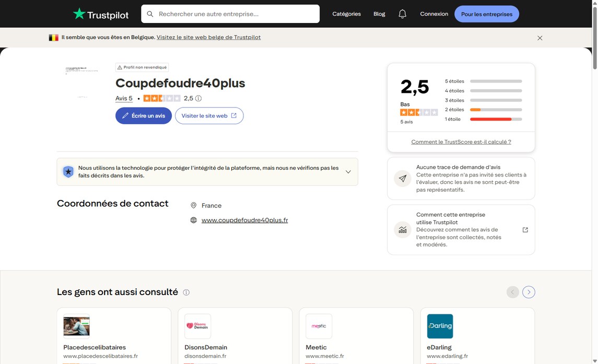Open the eDarling card title
This screenshot has width=598, height=364.
(439, 347)
